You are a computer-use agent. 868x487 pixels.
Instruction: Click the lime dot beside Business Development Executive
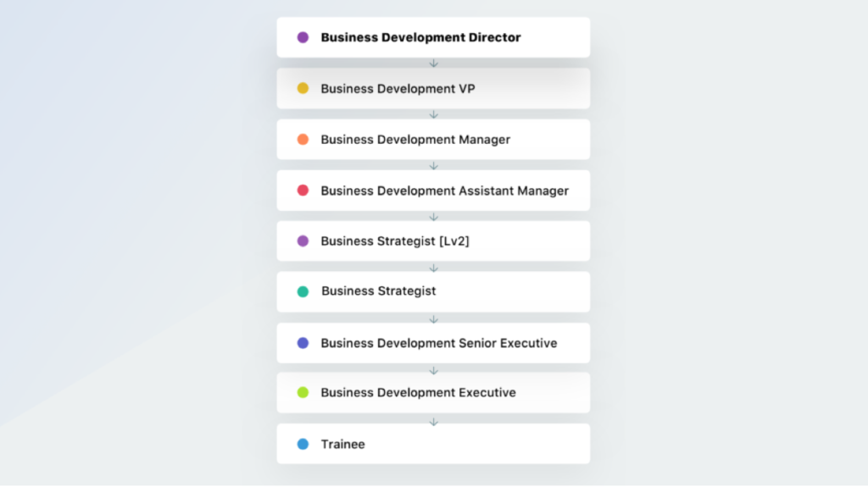pos(303,393)
